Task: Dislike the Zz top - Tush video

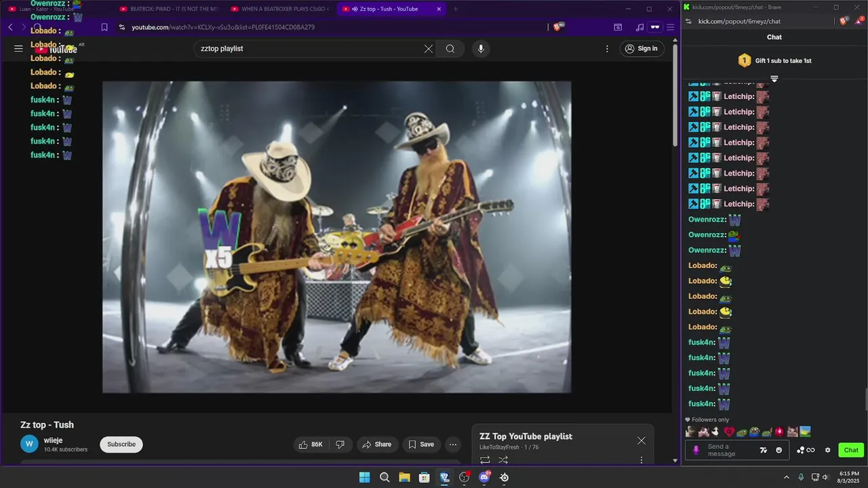Action: coord(340,445)
